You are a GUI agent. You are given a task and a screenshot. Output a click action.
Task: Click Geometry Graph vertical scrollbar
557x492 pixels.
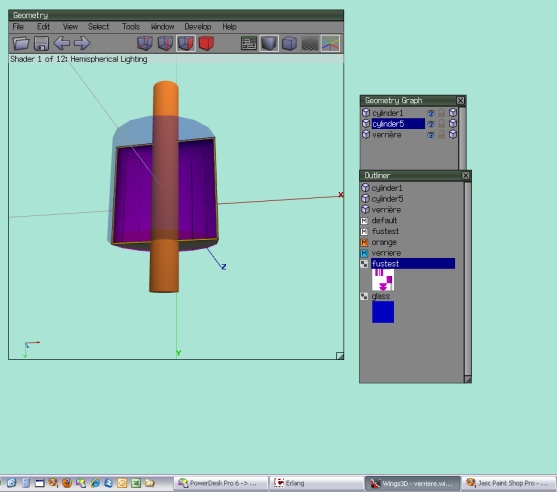click(x=462, y=138)
